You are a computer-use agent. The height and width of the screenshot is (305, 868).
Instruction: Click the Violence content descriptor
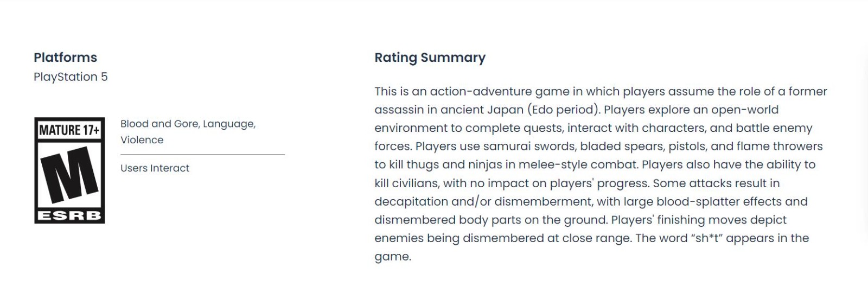(x=142, y=140)
